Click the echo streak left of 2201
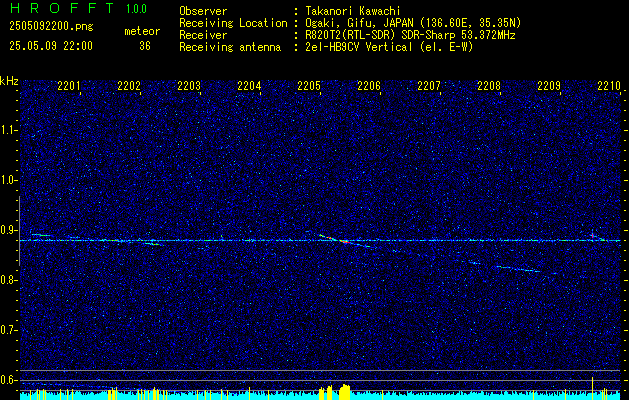The width and height of the screenshot is (629, 400). (41, 235)
